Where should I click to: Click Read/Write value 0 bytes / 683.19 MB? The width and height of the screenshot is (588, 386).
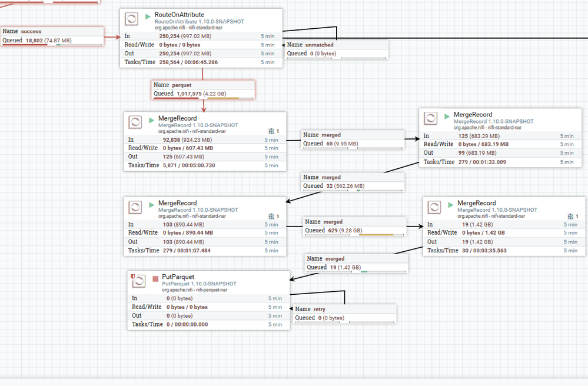point(483,144)
